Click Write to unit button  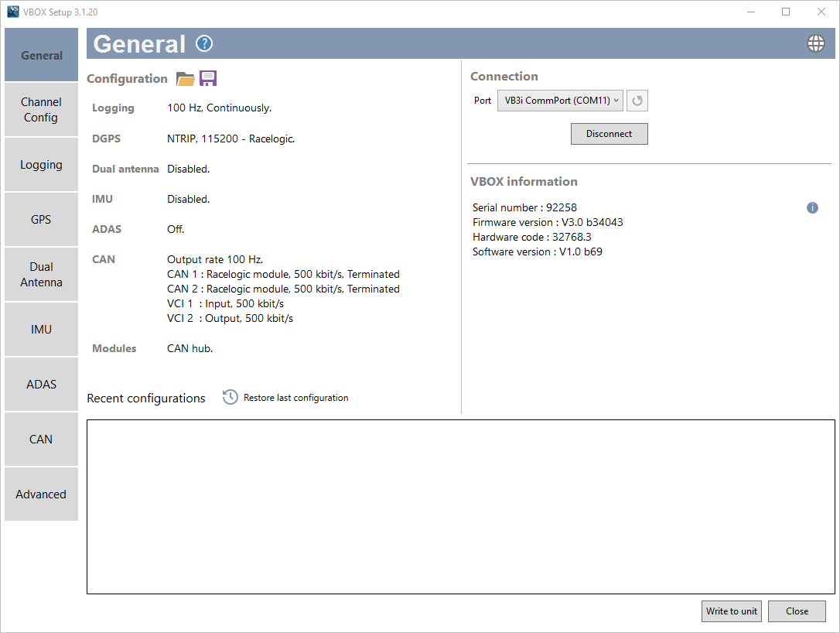[731, 611]
